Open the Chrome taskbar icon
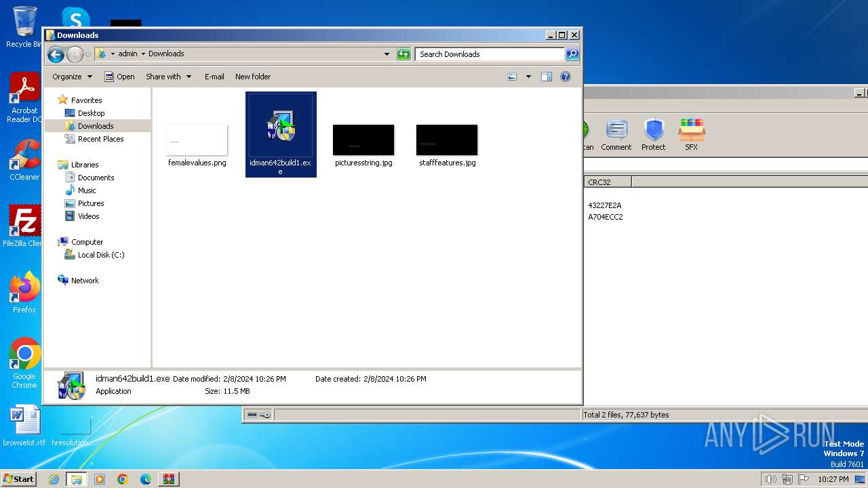 click(123, 479)
